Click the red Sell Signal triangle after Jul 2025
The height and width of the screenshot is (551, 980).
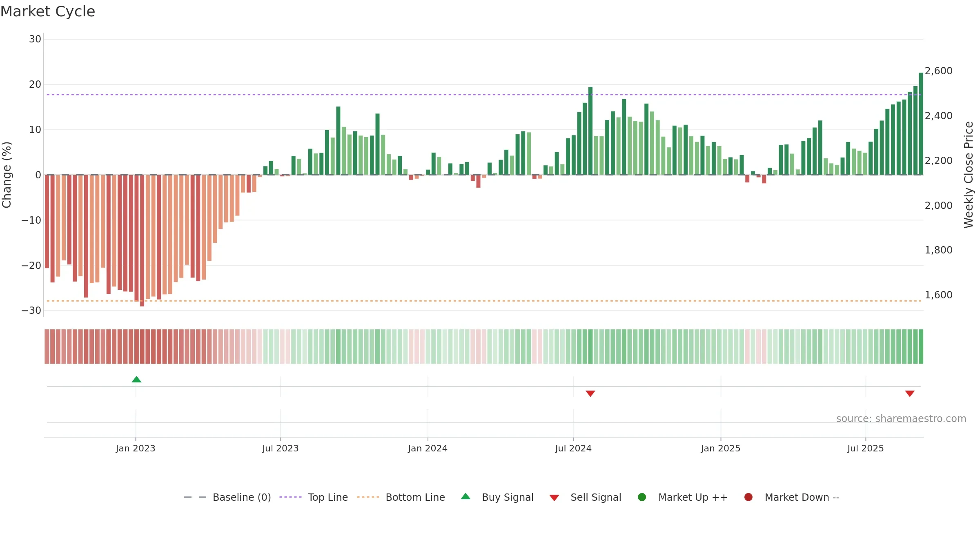pos(910,393)
